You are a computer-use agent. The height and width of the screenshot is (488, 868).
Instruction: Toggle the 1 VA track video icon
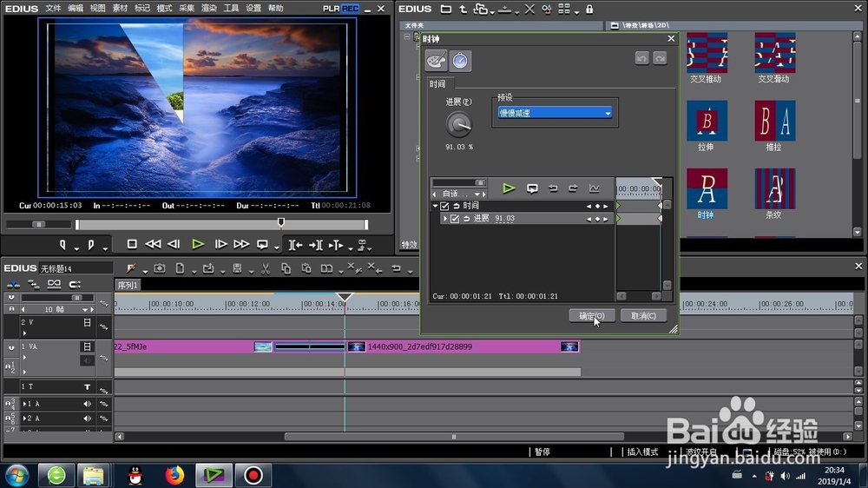coord(87,346)
